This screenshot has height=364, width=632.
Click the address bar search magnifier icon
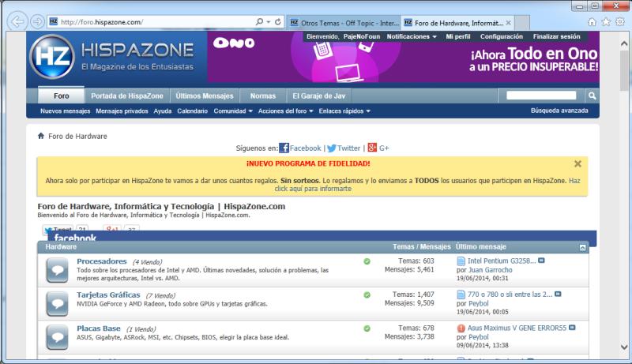click(259, 22)
